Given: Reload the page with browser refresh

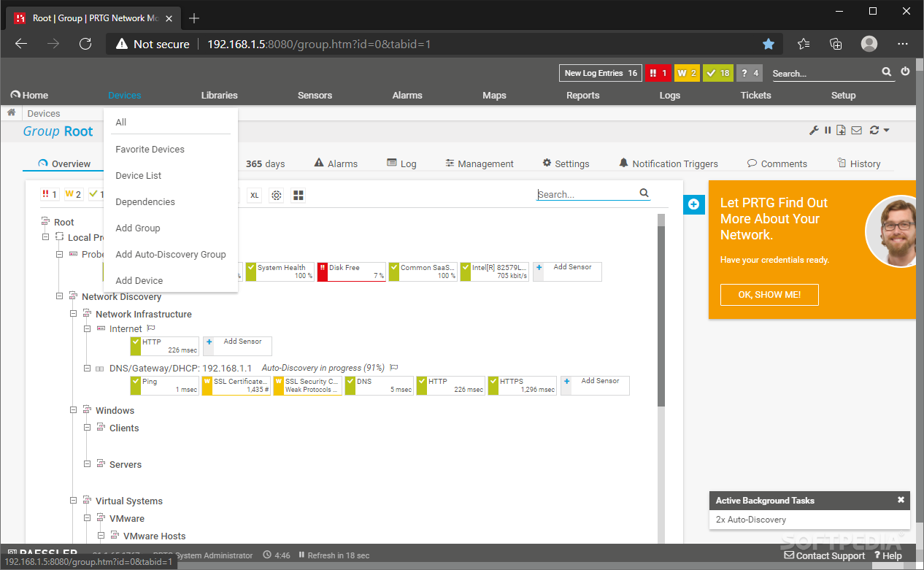Looking at the screenshot, I should point(85,44).
